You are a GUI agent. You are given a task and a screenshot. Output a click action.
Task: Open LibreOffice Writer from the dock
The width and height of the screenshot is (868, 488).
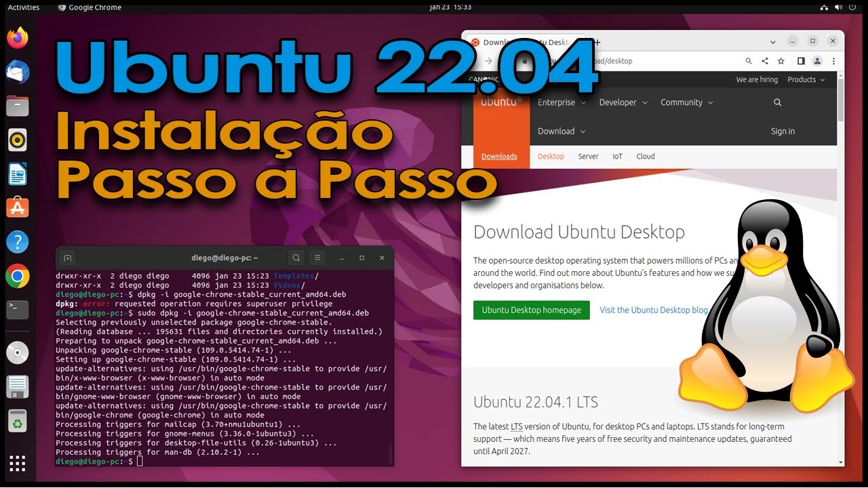tap(18, 174)
